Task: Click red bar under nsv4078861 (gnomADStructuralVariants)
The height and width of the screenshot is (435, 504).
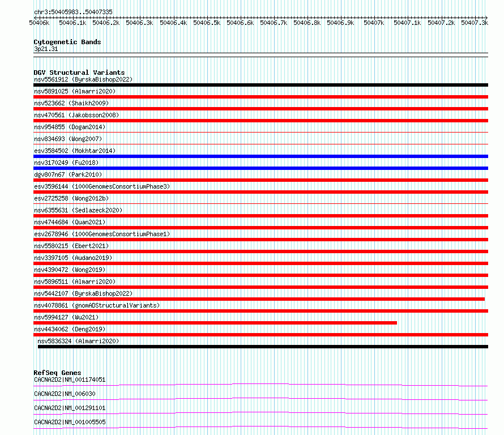Action: 260,311
